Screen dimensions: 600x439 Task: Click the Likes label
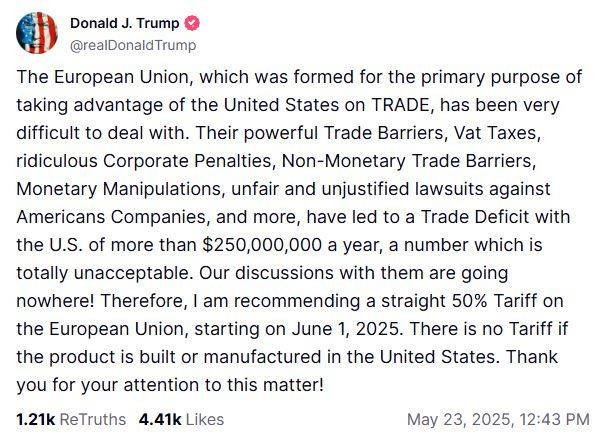click(x=204, y=419)
